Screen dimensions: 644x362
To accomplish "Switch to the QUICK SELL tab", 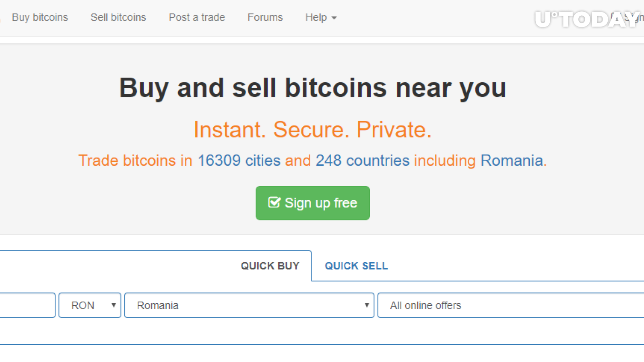I will pyautogui.click(x=356, y=266).
